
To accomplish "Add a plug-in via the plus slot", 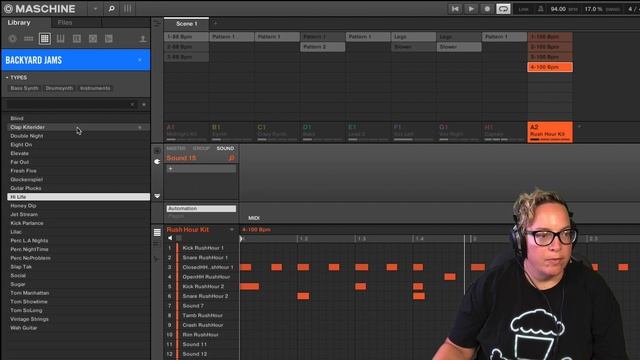I will [x=201, y=169].
